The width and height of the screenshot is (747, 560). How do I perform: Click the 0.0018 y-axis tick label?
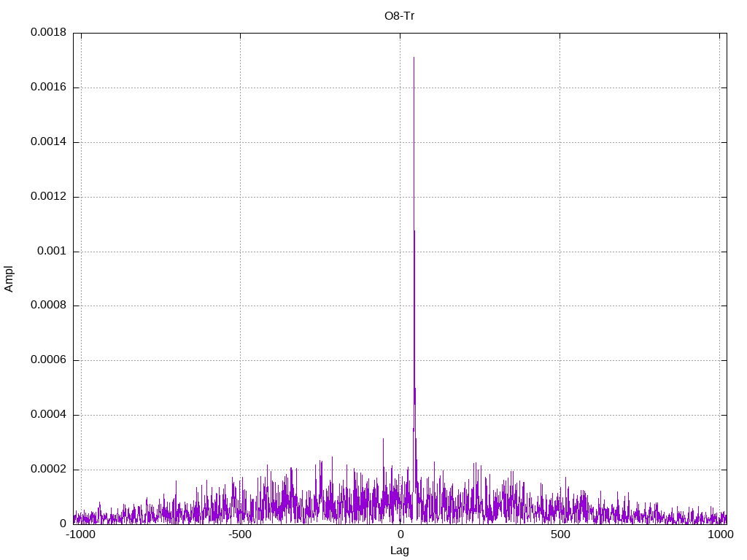pos(48,33)
